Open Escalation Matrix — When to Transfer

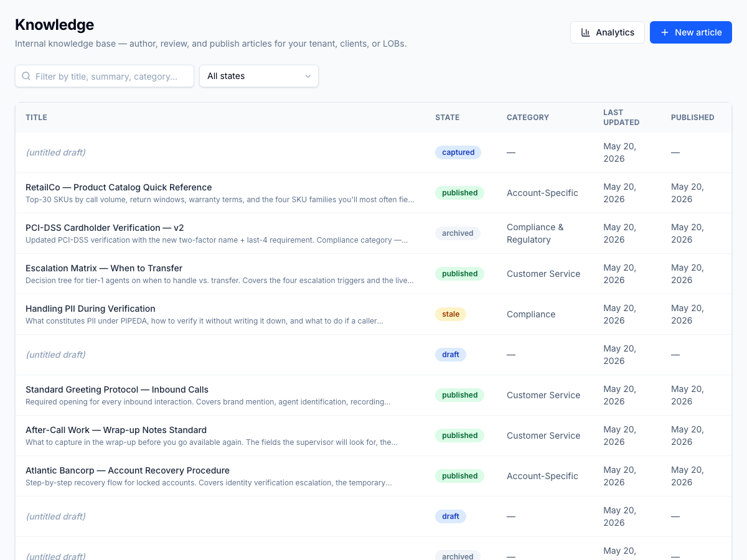click(104, 268)
